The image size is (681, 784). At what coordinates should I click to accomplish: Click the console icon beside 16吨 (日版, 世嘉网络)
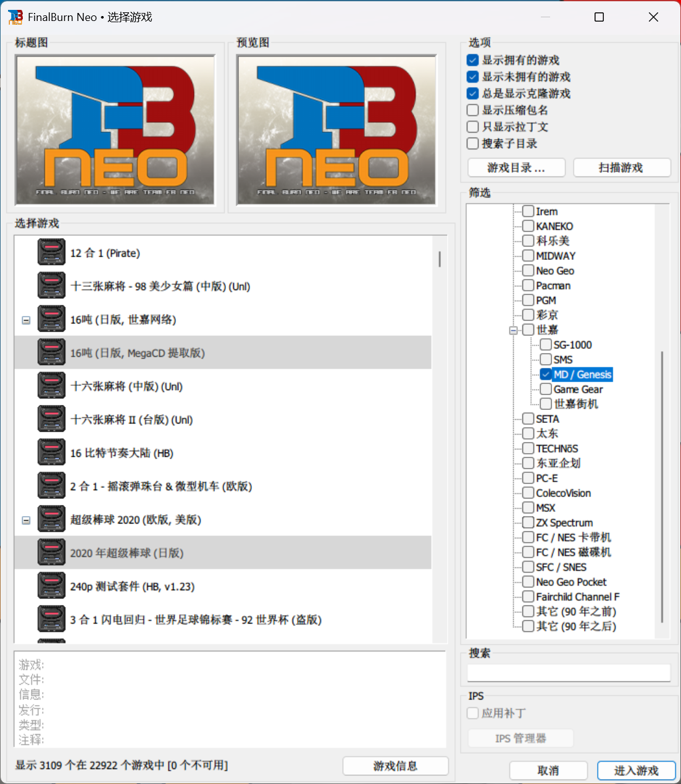coord(51,320)
